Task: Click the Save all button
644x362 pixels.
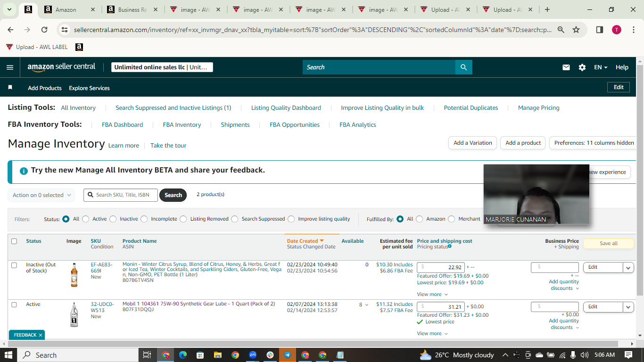Action: pos(609,243)
